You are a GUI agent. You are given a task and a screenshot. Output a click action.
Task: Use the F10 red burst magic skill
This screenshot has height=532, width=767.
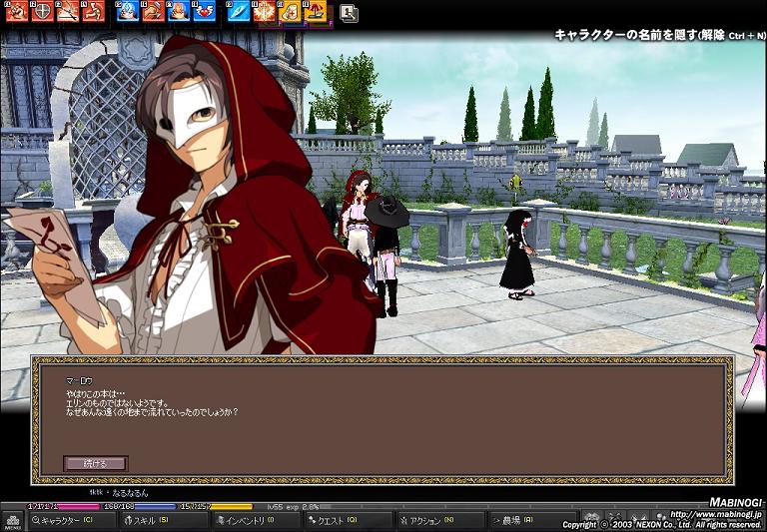click(265, 11)
